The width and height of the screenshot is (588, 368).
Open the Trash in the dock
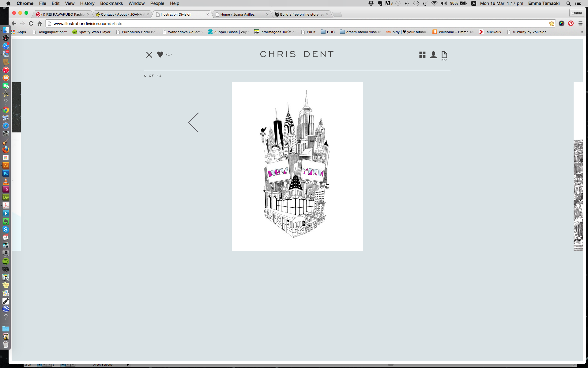click(6, 344)
